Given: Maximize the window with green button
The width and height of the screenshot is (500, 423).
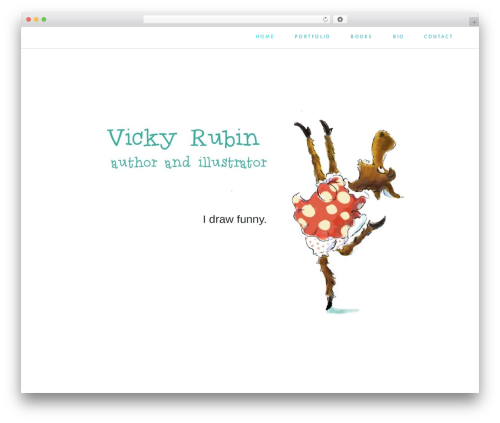Looking at the screenshot, I should [44, 20].
